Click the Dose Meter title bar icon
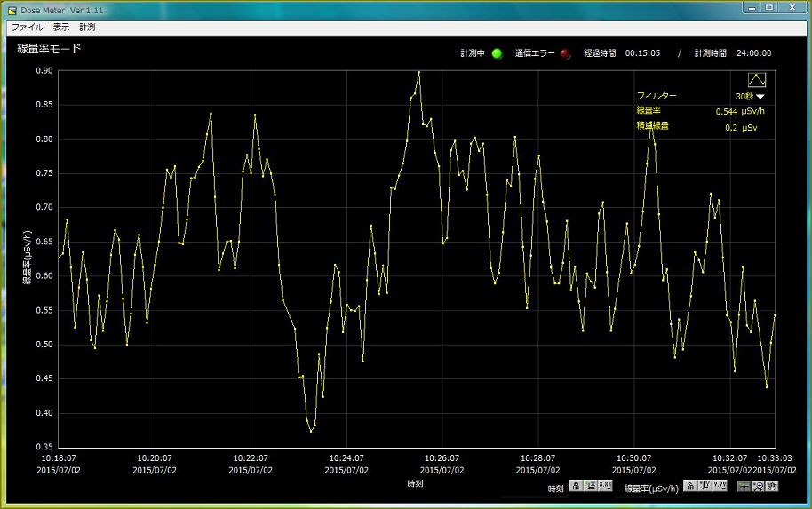This screenshot has width=812, height=509. coord(12,9)
